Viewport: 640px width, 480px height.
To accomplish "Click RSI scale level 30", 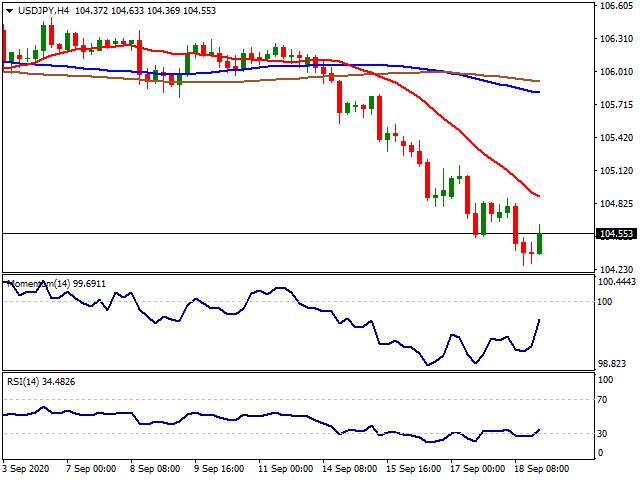I will [x=602, y=433].
